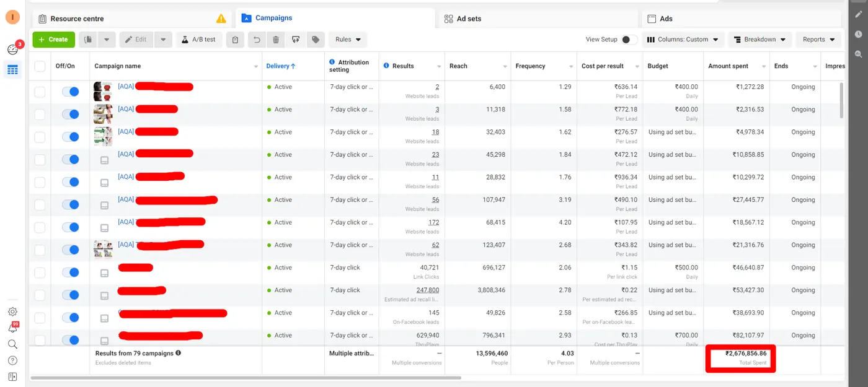Click placeholder icon in ₹10,858.85 row
This screenshot has width=868, height=387.
click(x=104, y=160)
